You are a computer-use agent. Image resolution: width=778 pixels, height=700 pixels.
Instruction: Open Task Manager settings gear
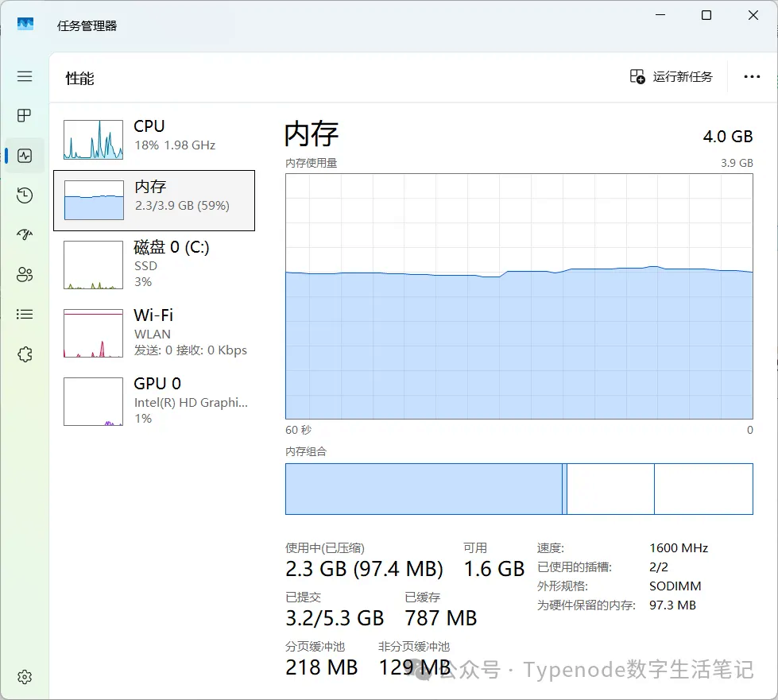[x=25, y=677]
